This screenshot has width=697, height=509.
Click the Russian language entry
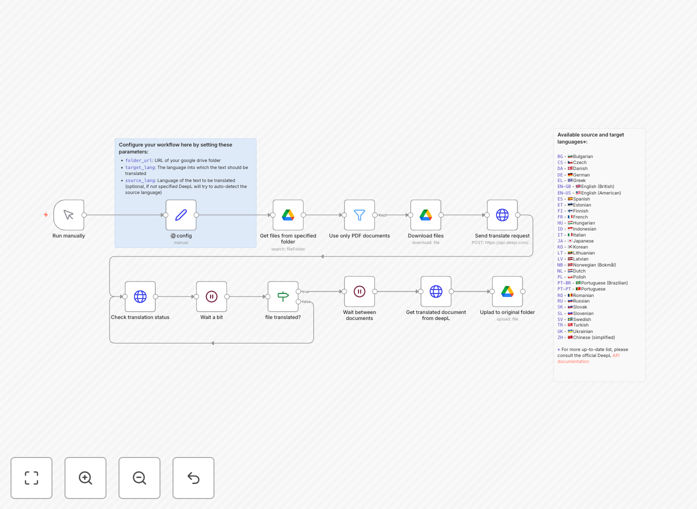(574, 301)
